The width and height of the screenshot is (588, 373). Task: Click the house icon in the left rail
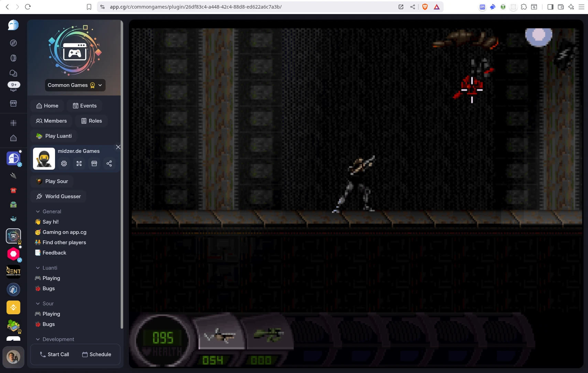[x=13, y=138]
